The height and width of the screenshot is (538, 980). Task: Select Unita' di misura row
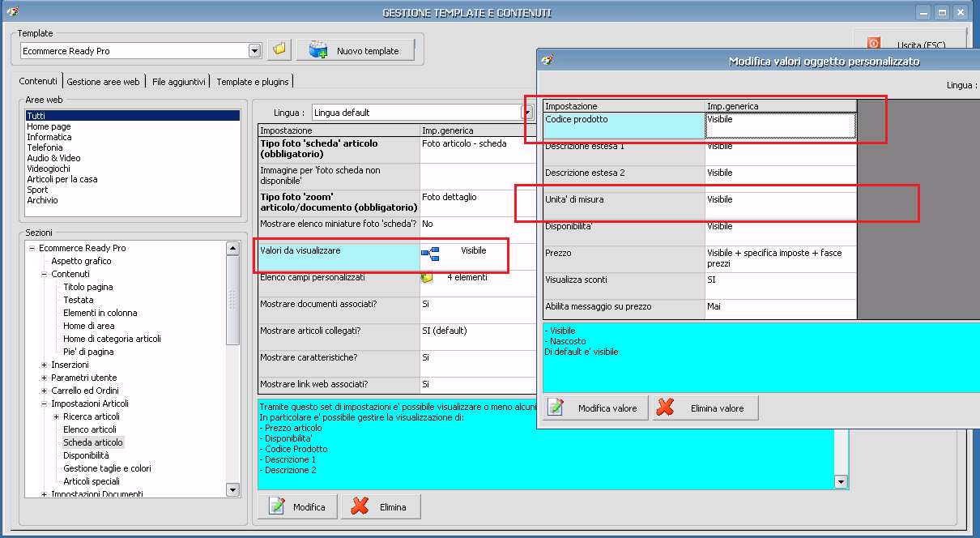(x=700, y=206)
